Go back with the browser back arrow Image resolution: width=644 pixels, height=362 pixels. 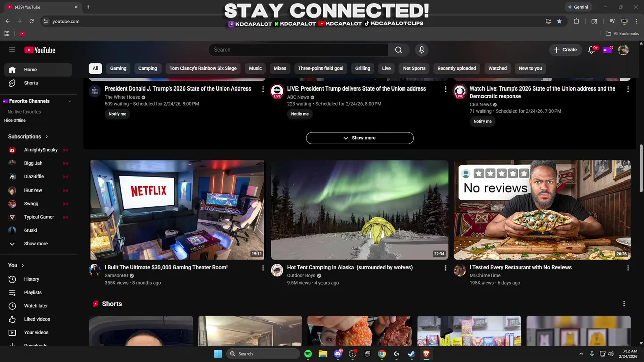pos(7,21)
